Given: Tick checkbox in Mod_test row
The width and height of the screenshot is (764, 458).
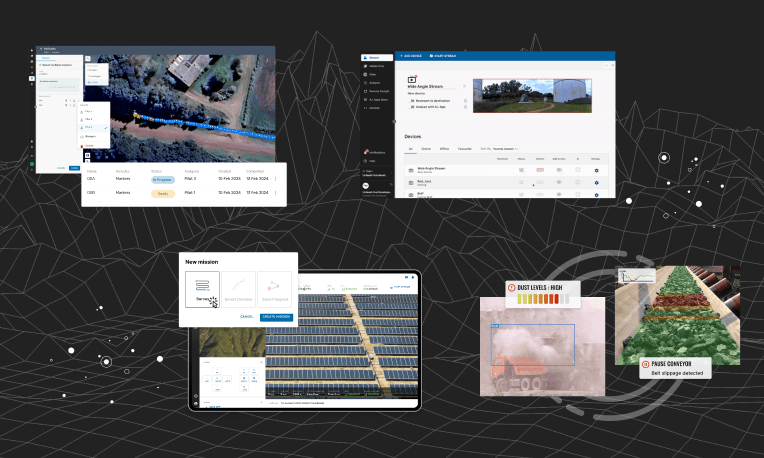Looking at the screenshot, I should pyautogui.click(x=577, y=182).
